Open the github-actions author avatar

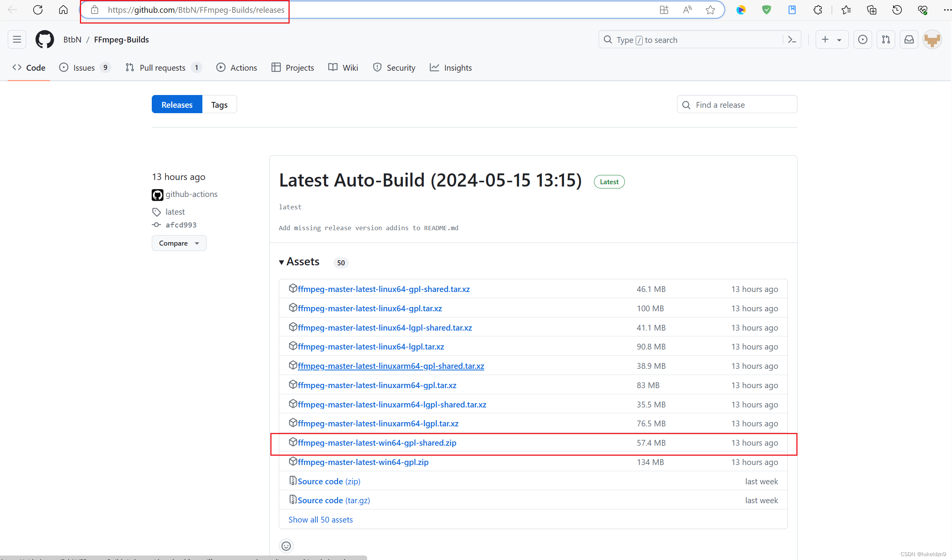pos(158,195)
